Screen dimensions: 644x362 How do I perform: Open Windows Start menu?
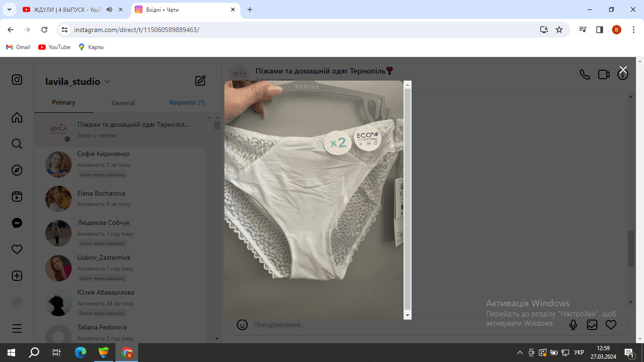pyautogui.click(x=11, y=353)
